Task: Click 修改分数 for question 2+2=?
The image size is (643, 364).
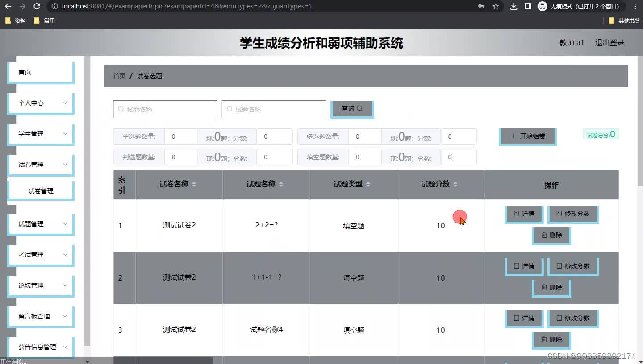Action: [573, 214]
